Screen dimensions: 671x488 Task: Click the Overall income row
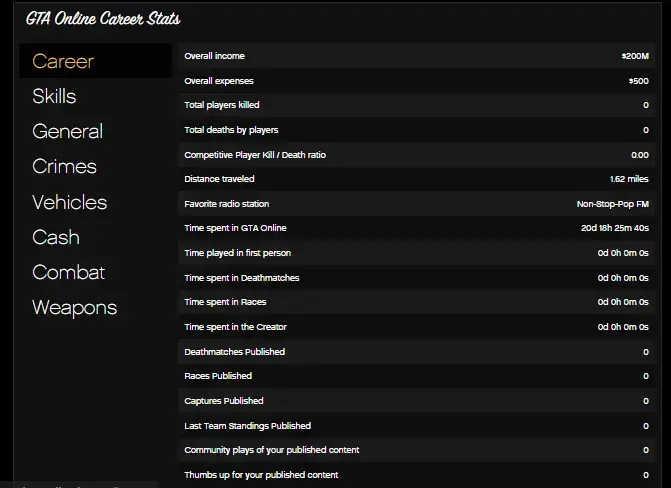416,56
